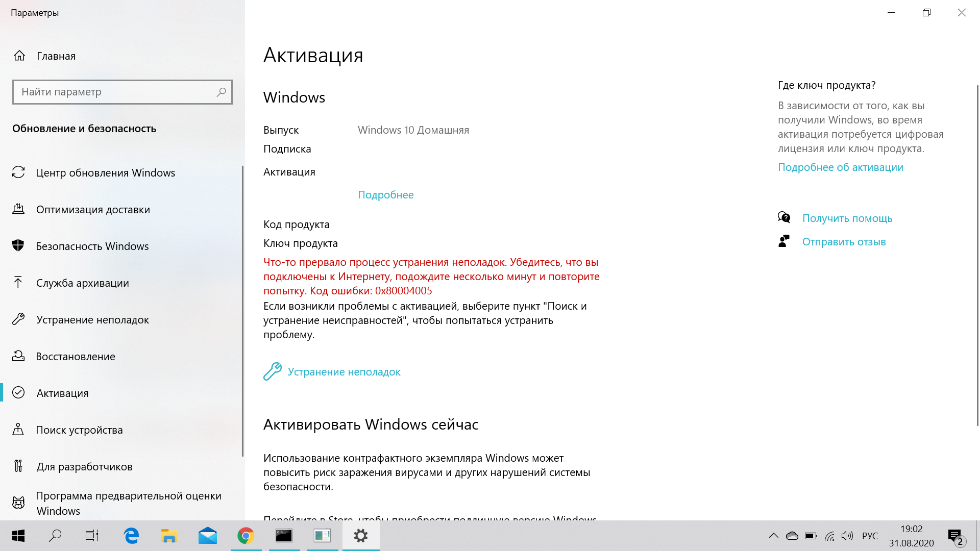Screen dimensions: 980x551
Task: Click the Где ключ продукта? heading
Action: pyautogui.click(x=827, y=85)
